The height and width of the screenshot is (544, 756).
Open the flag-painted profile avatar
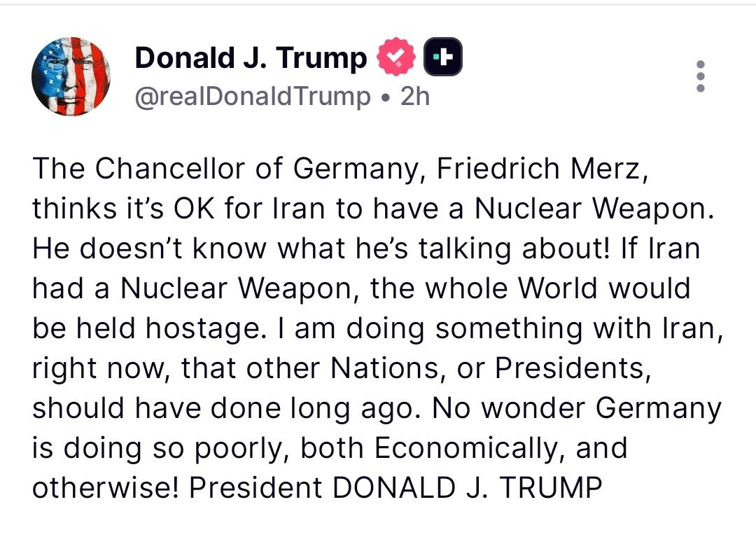71,76
